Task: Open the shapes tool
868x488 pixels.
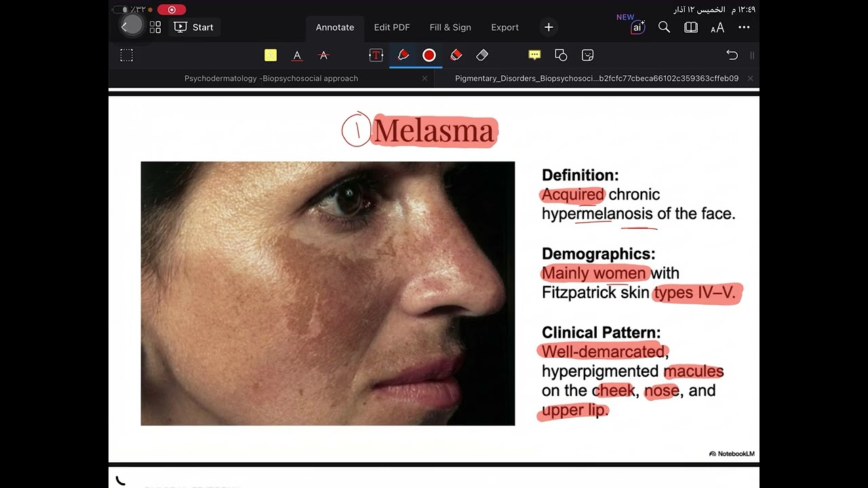Action: [561, 56]
